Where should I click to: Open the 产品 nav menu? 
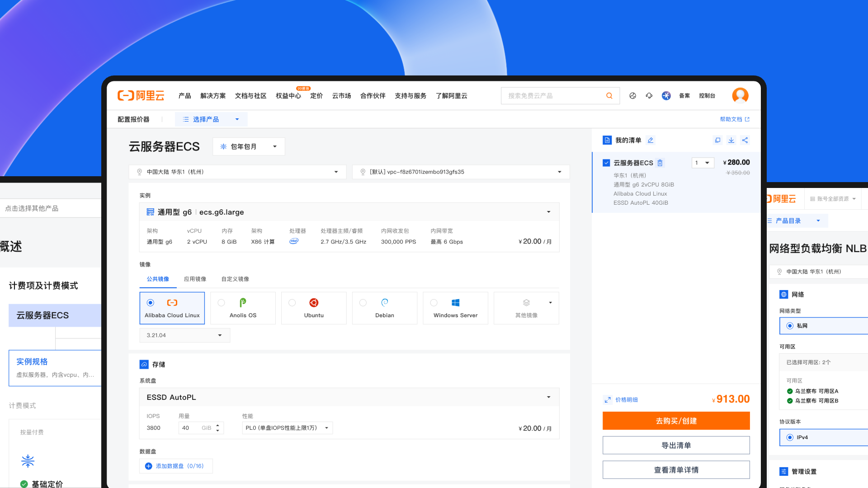[x=185, y=96]
